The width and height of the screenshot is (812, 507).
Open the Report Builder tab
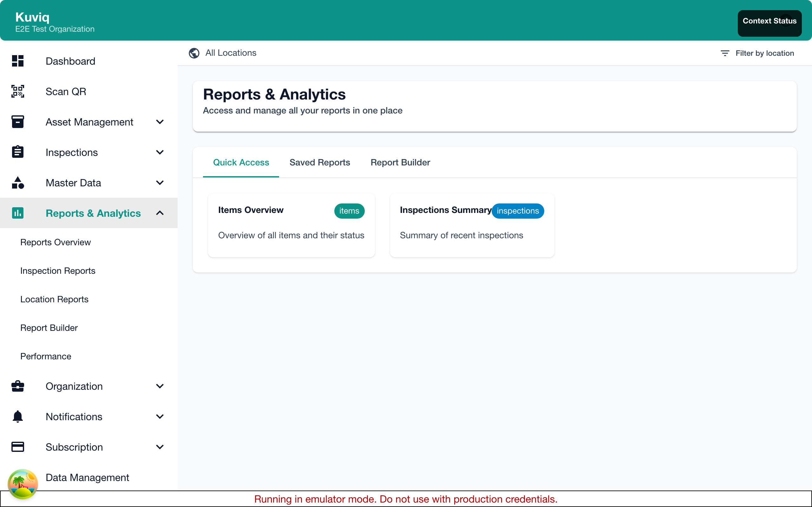pos(400,162)
